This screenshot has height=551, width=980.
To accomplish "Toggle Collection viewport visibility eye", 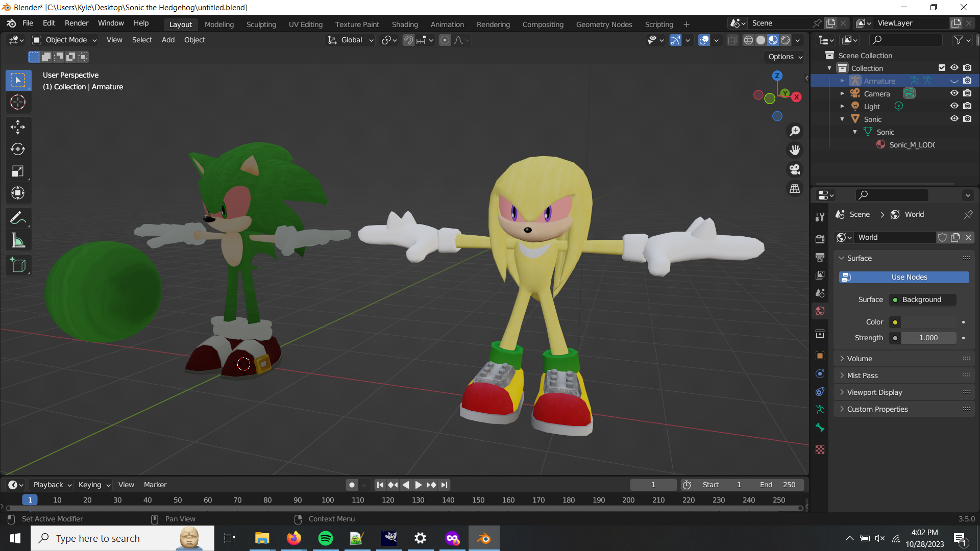I will pyautogui.click(x=954, y=68).
